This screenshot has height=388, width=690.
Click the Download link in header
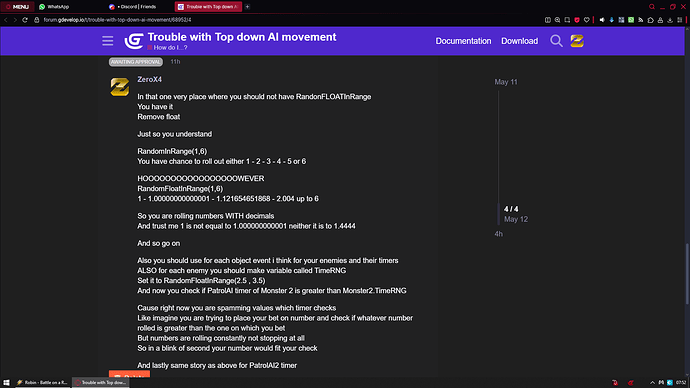(x=519, y=41)
